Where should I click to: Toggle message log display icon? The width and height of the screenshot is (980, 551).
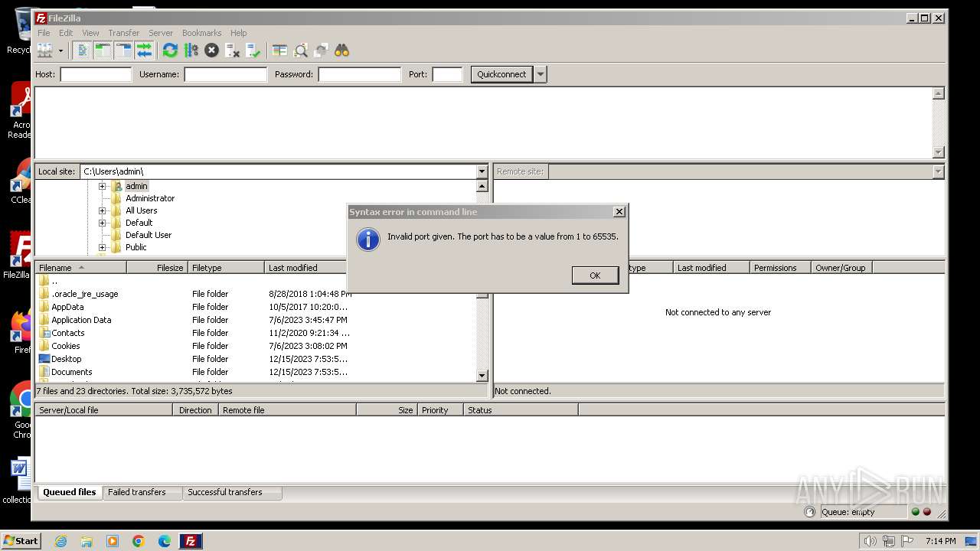tap(82, 51)
